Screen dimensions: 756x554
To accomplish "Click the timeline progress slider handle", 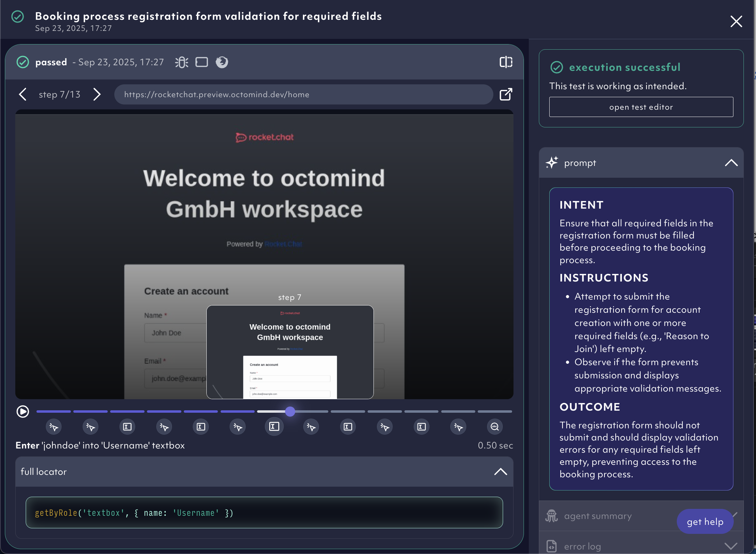I will pyautogui.click(x=290, y=412).
